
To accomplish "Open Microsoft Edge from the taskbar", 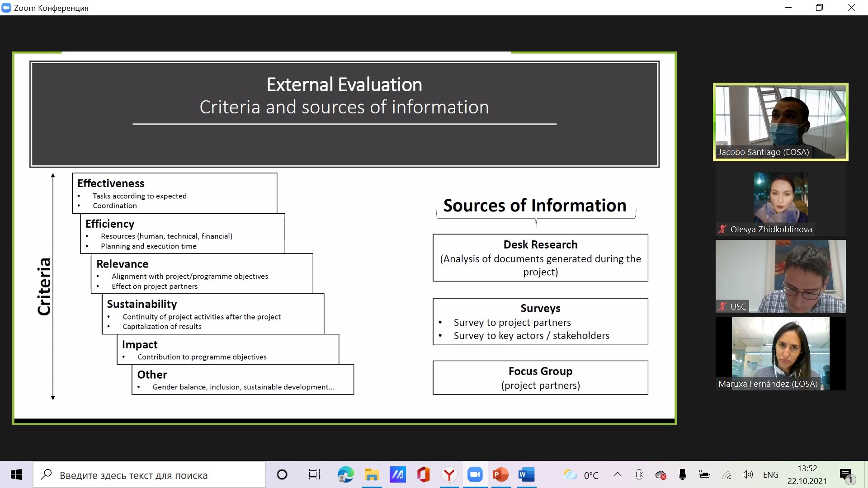I will pos(345,475).
